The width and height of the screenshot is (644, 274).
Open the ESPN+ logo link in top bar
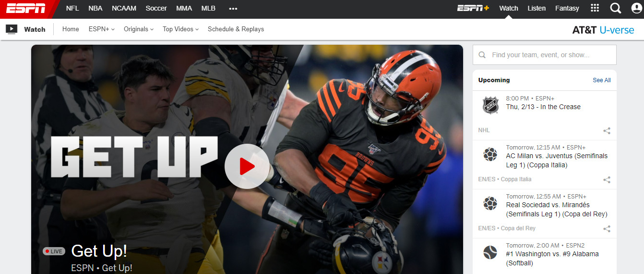coord(473,8)
